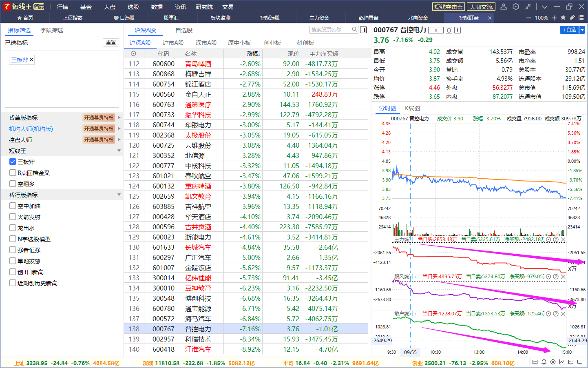
Task: Expand the 智尊版指标 section
Action: point(119,117)
